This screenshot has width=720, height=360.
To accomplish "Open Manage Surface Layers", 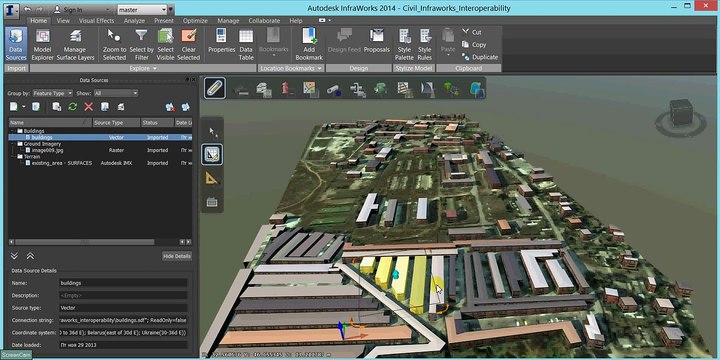I will (75, 45).
